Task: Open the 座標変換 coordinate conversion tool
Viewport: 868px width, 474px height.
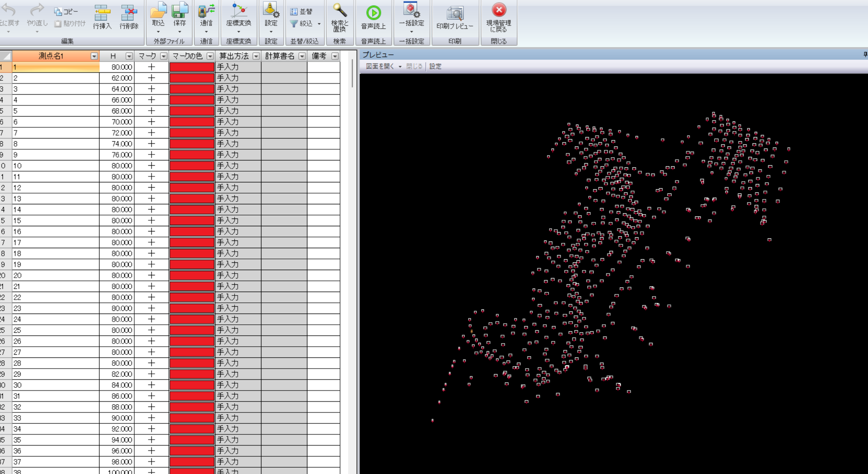Action: (238, 15)
